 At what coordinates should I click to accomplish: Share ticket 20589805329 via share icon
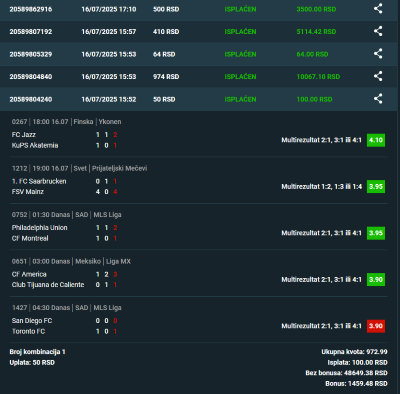pos(378,54)
